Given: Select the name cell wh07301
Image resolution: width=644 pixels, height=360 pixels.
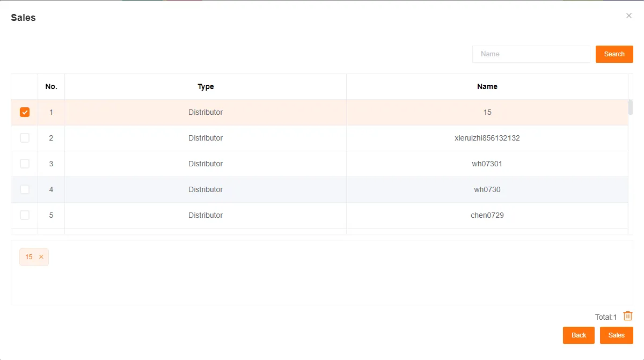Looking at the screenshot, I should [x=487, y=164].
